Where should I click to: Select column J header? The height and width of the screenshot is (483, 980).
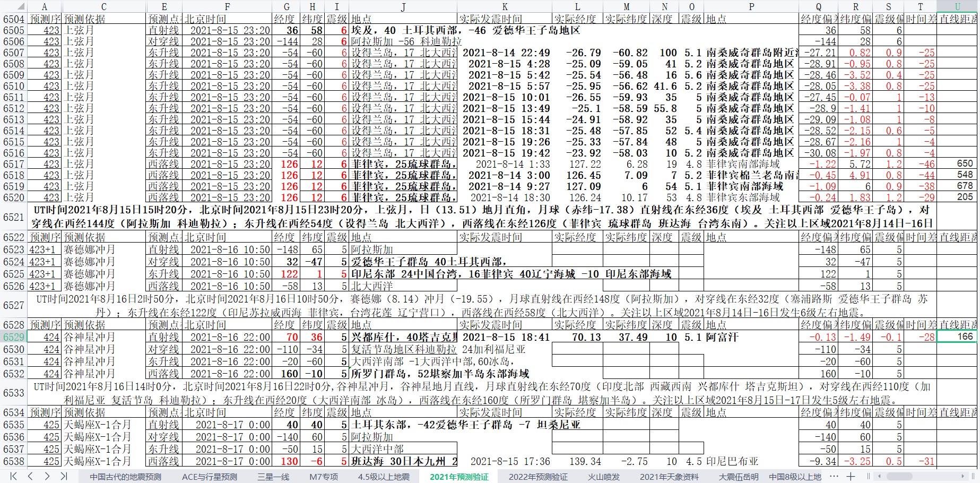coord(403,6)
